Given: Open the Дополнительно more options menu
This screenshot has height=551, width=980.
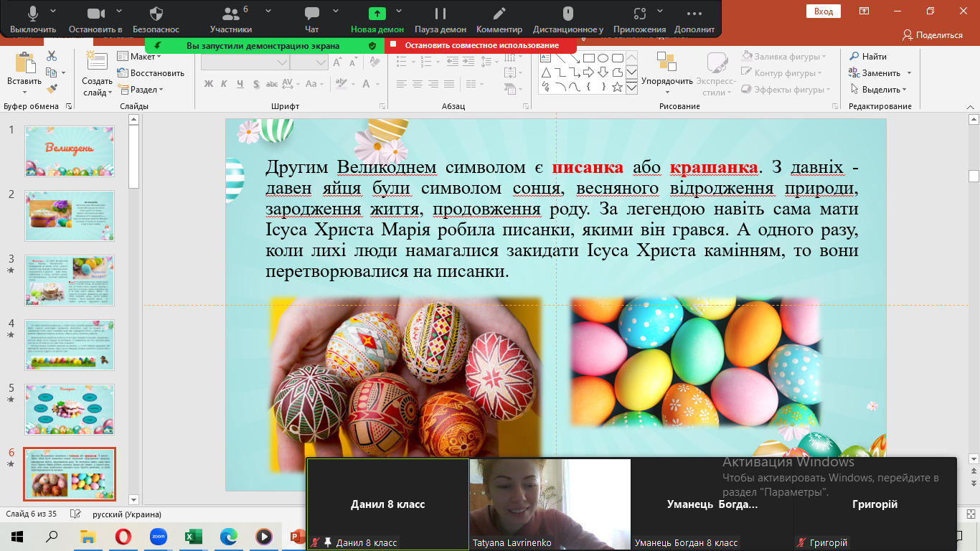Looking at the screenshot, I should click(x=694, y=14).
